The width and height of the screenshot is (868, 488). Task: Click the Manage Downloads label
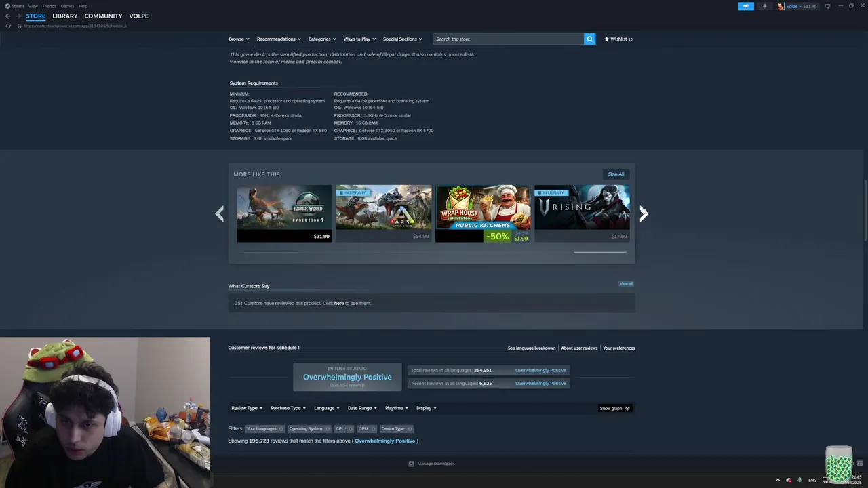[x=436, y=464]
